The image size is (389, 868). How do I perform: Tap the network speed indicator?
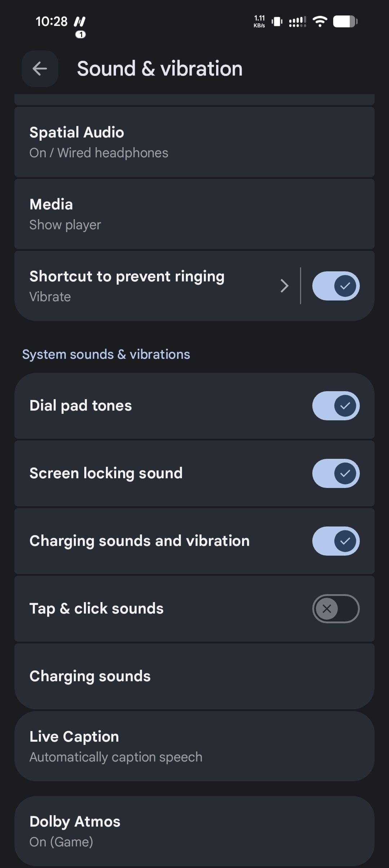pos(259,22)
